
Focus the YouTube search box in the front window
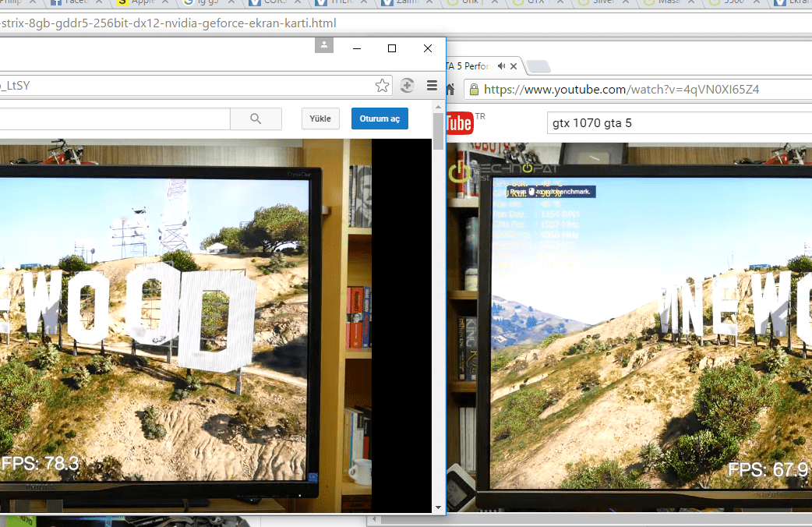coord(115,118)
